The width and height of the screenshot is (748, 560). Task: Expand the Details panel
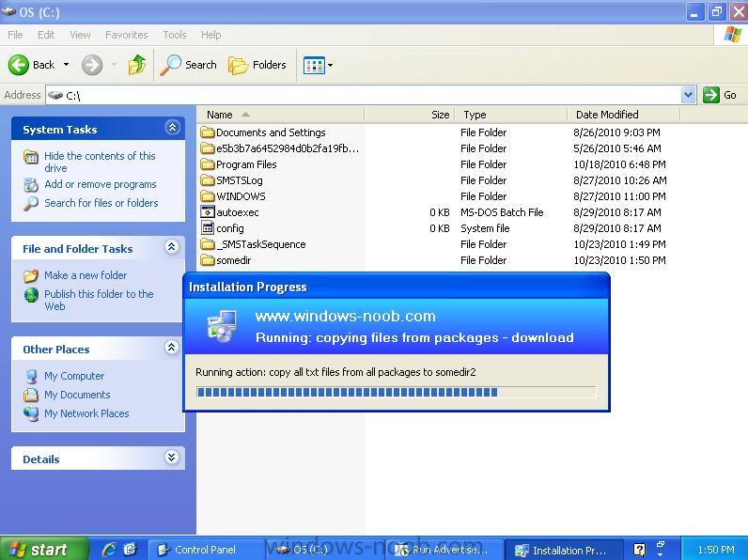172,458
